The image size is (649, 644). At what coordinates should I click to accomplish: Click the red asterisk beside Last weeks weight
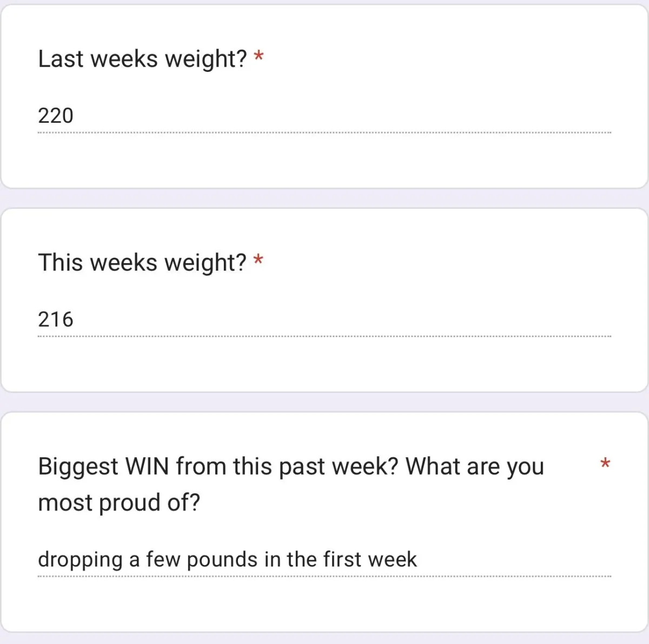pos(259,56)
